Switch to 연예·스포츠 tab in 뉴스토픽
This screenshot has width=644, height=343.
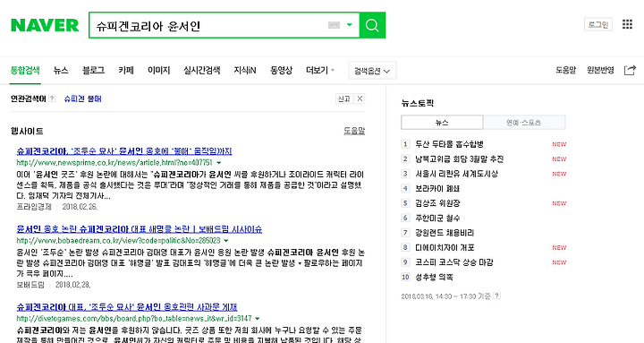pyautogui.click(x=523, y=123)
